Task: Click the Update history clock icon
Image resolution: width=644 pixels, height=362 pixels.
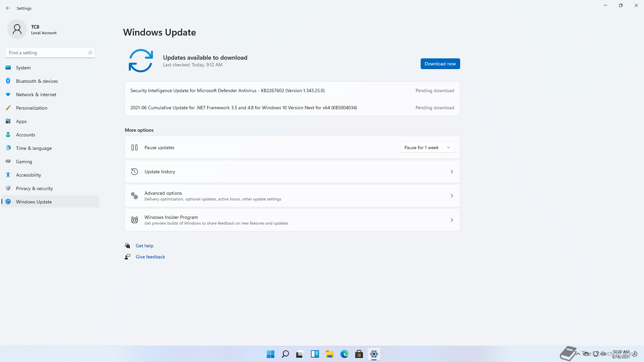Action: tap(135, 172)
